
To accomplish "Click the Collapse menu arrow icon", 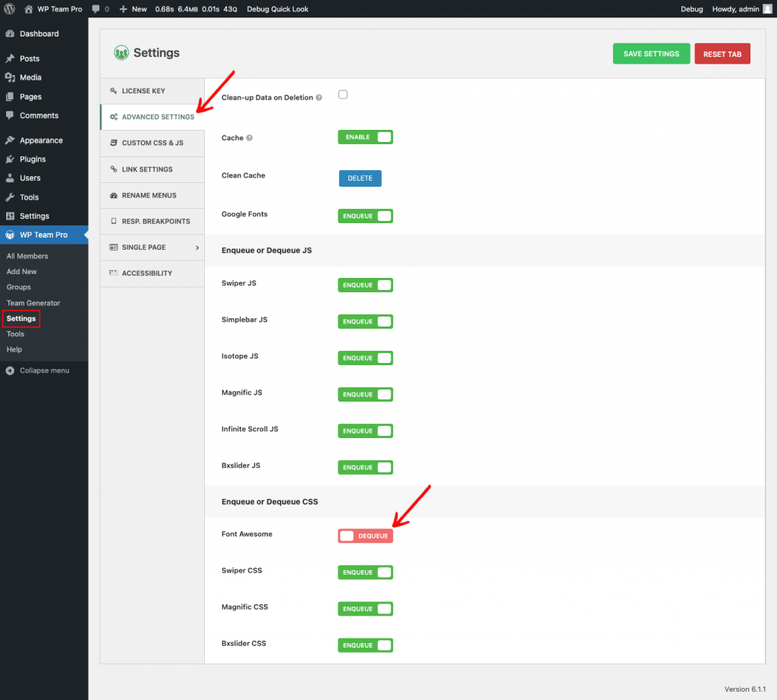I will [x=10, y=370].
